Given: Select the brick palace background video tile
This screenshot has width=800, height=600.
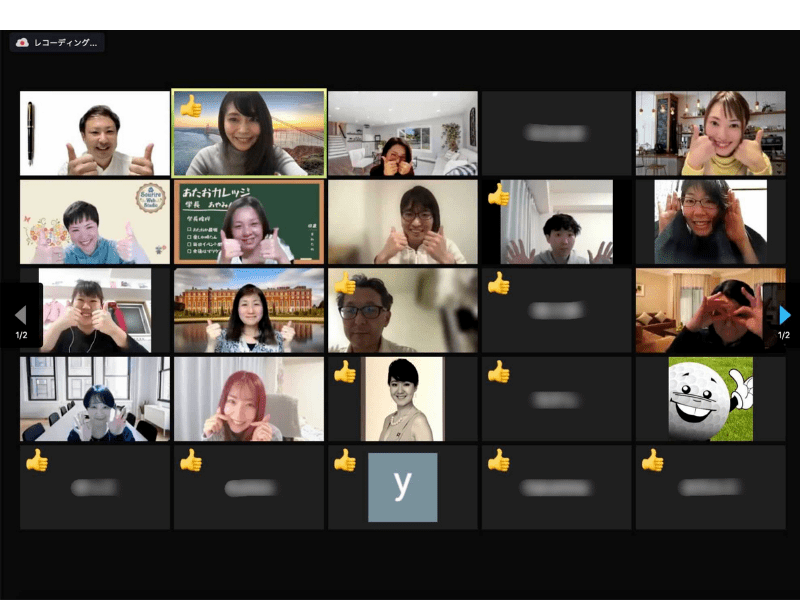Looking at the screenshot, I should coord(249,310).
